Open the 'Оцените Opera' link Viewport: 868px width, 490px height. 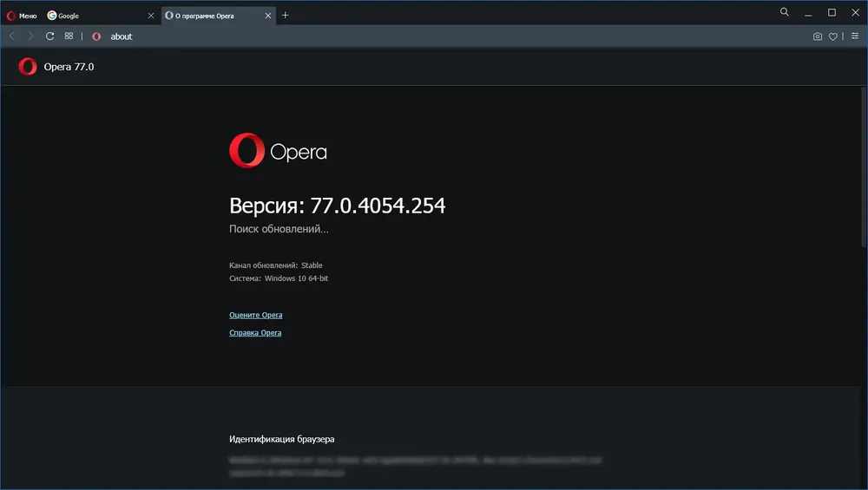coord(256,315)
